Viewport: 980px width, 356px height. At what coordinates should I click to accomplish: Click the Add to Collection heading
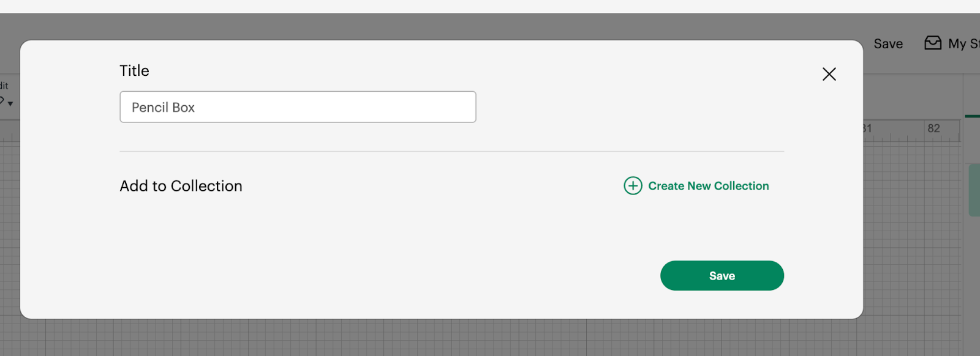point(181,185)
